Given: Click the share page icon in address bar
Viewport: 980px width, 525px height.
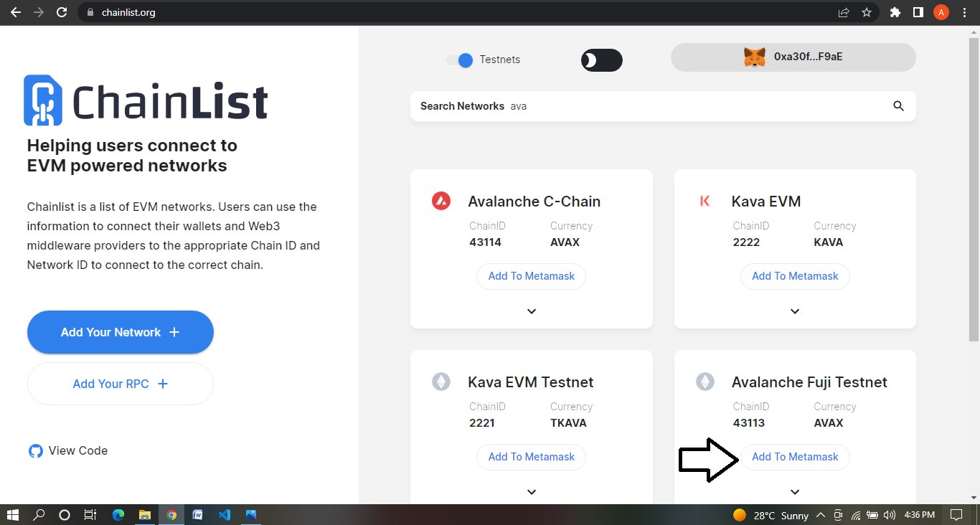Looking at the screenshot, I should [844, 12].
